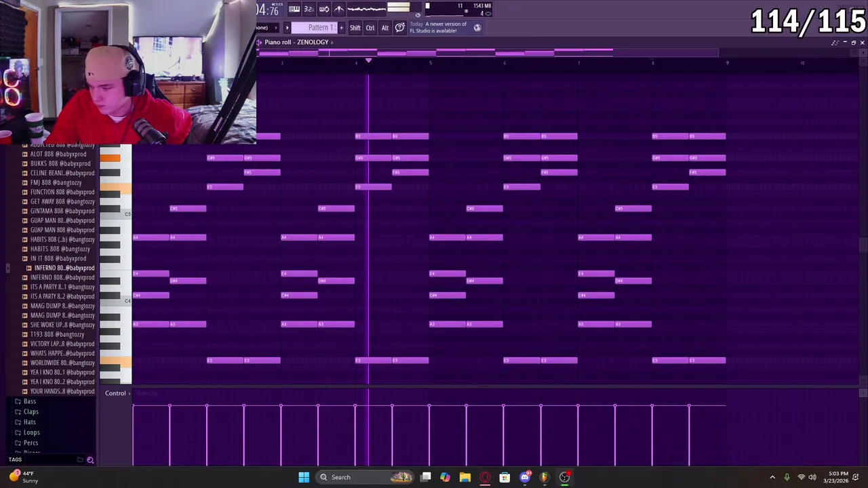The width and height of the screenshot is (868, 488).
Task: Open Microsoft Store from taskbar
Action: point(505,477)
